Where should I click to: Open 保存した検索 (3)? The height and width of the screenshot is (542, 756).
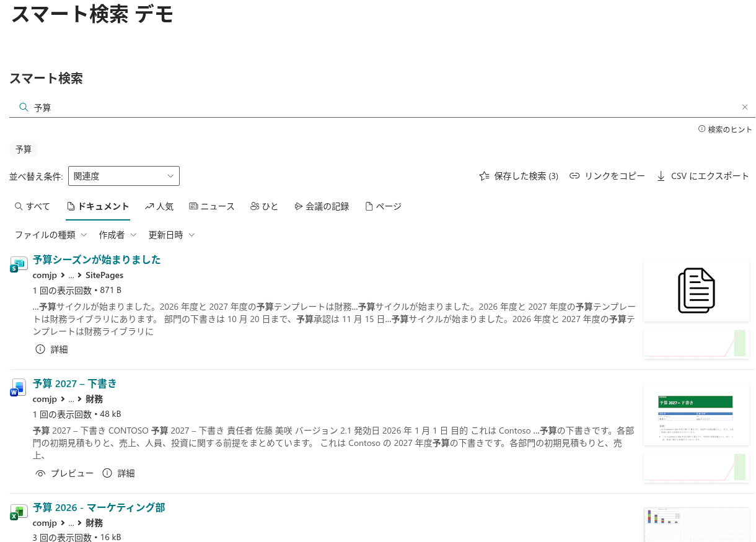pyautogui.click(x=519, y=176)
